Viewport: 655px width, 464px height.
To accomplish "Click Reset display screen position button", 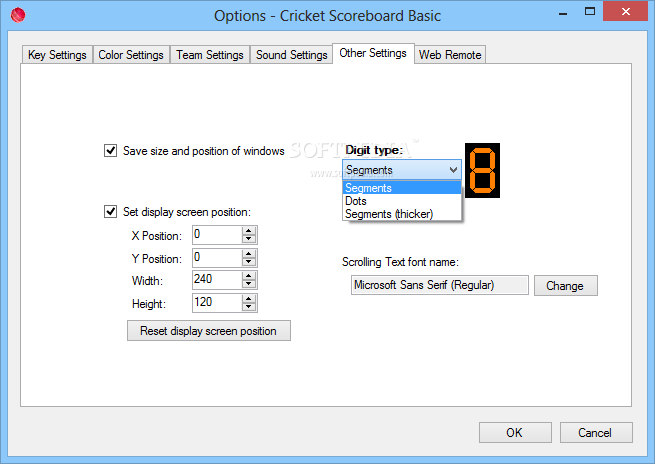I will pos(209,331).
